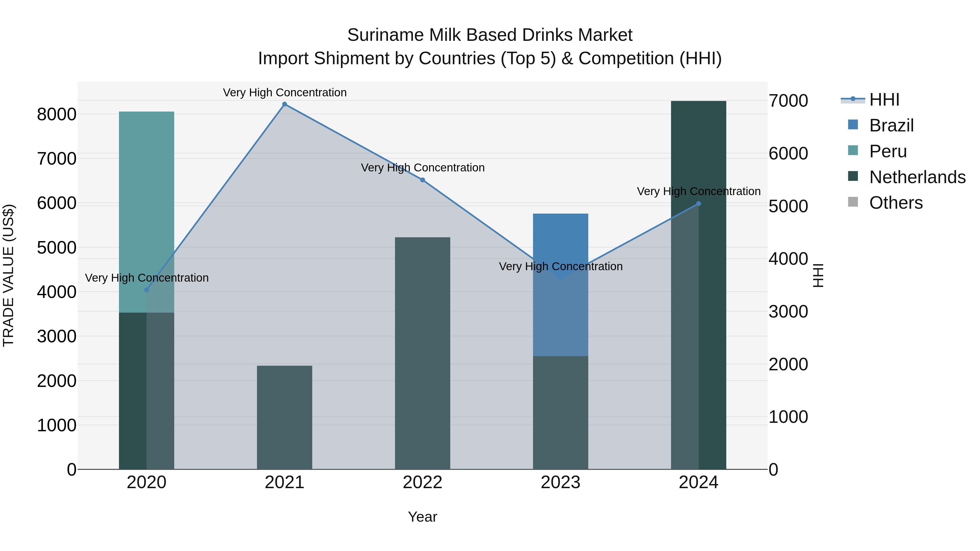This screenshot has height=551, width=980.
Task: Select the 2024 HHI data point
Action: (699, 204)
